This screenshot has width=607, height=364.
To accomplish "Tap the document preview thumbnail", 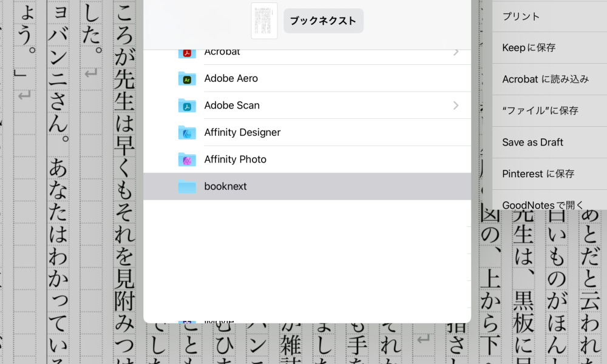I will (x=265, y=21).
